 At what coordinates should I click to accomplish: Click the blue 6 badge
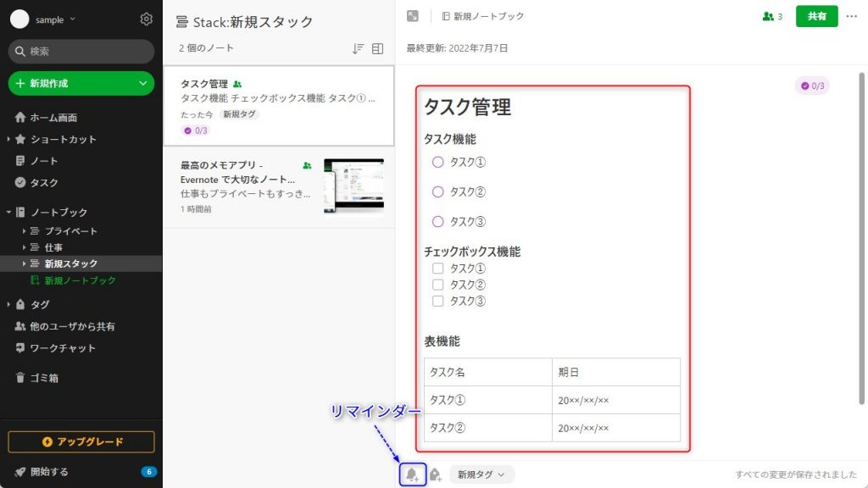coord(148,471)
